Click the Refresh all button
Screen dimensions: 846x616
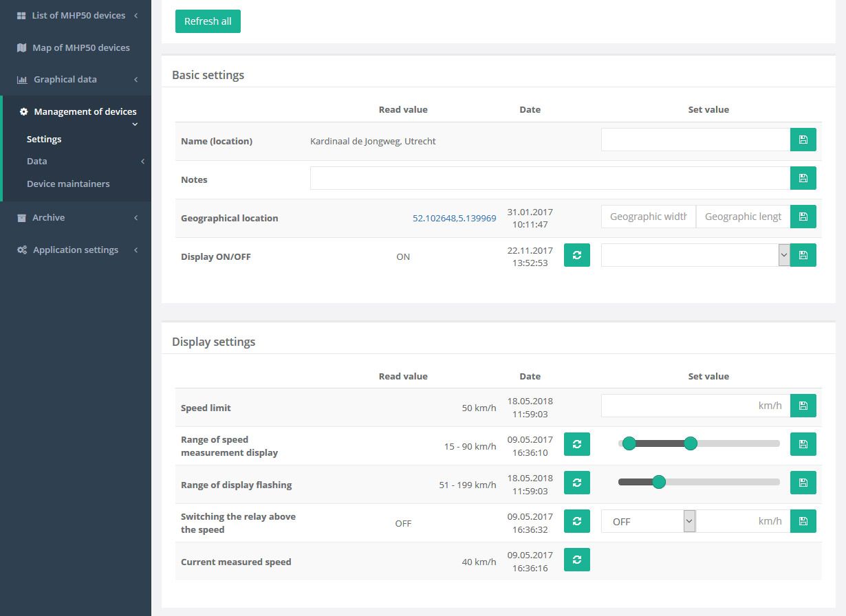pos(208,21)
